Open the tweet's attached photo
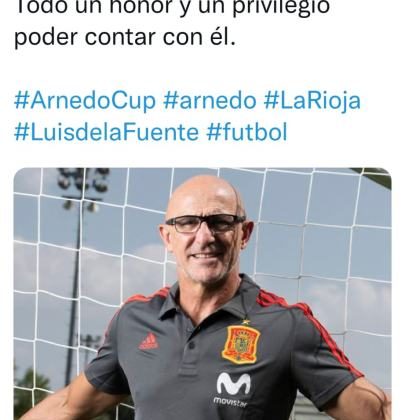The height and width of the screenshot is (420, 405). click(202, 294)
